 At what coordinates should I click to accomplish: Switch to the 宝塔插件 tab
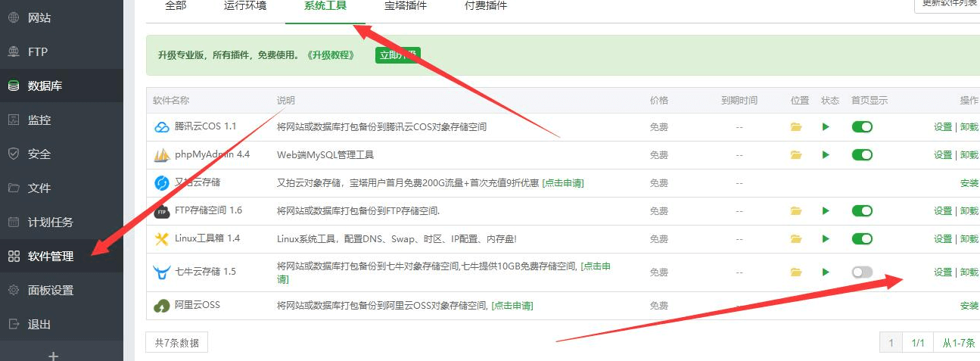coord(406,6)
